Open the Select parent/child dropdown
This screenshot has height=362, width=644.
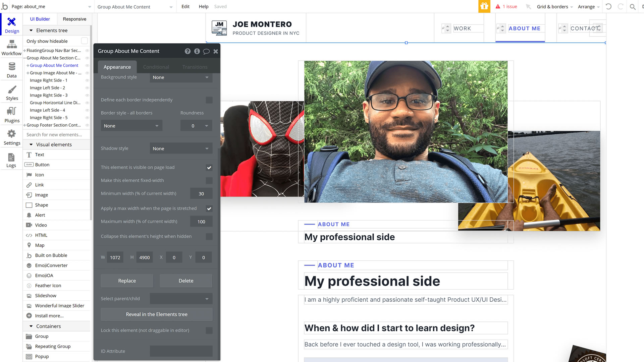[x=181, y=299]
